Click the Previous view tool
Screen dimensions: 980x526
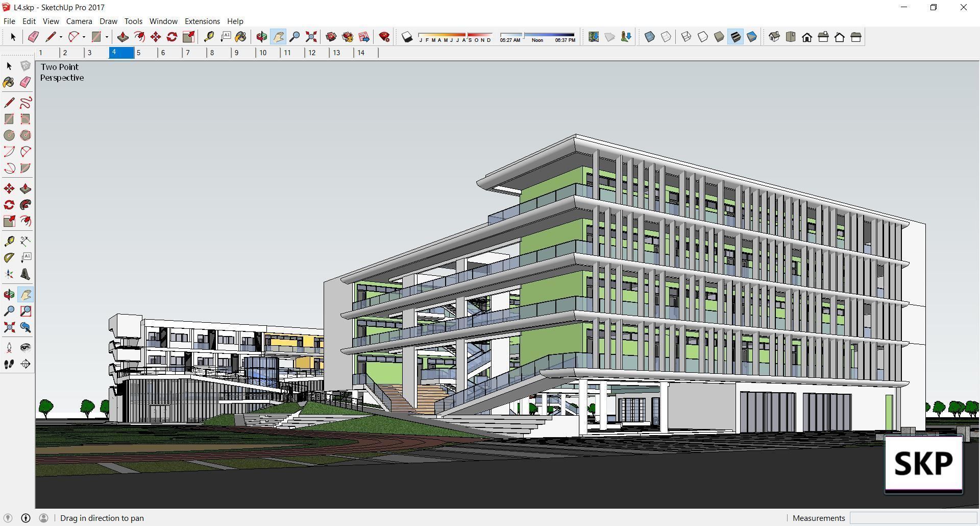coord(26,327)
